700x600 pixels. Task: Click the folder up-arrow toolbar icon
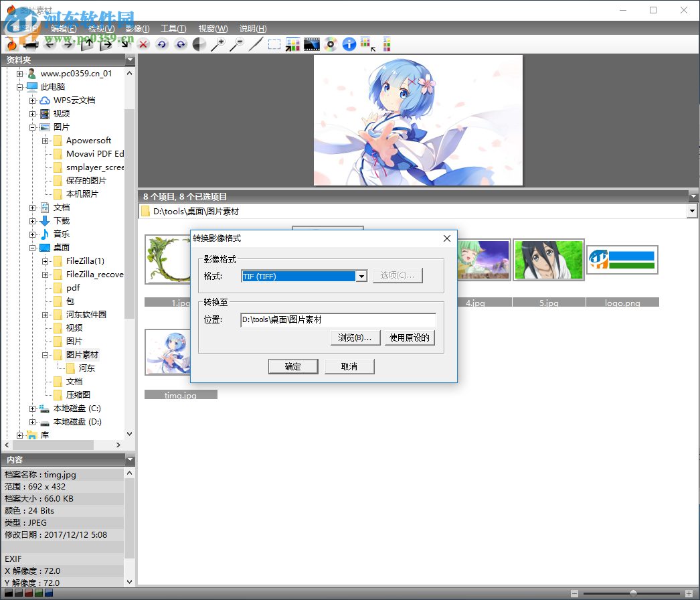click(x=87, y=44)
